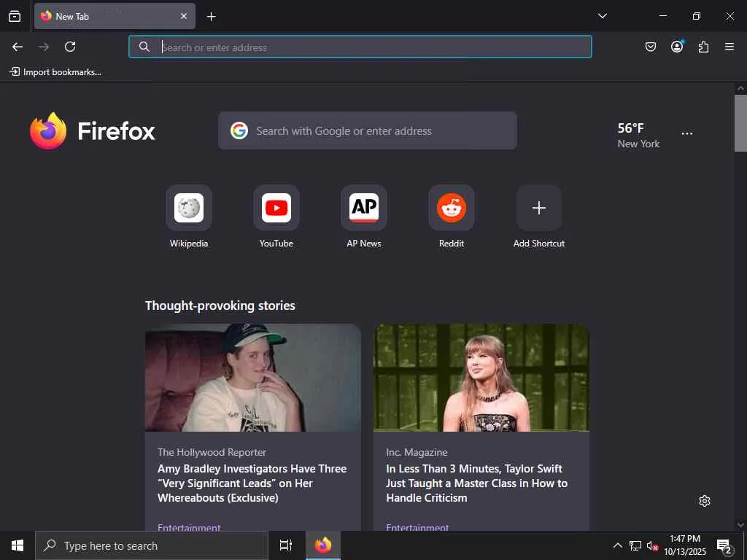Screen dimensions: 747x560
Task: Click the page vertical scrollbar thumb
Action: 740,123
